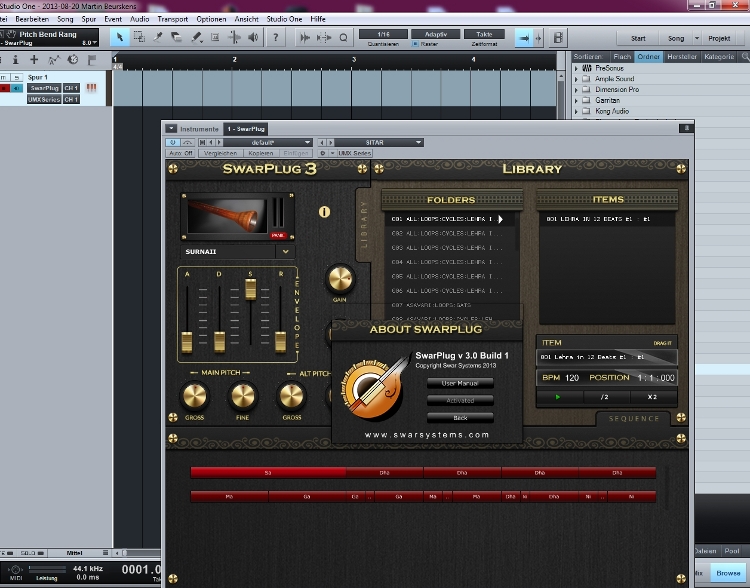
Task: Toggle record arm on Spur 1
Action: point(4,88)
